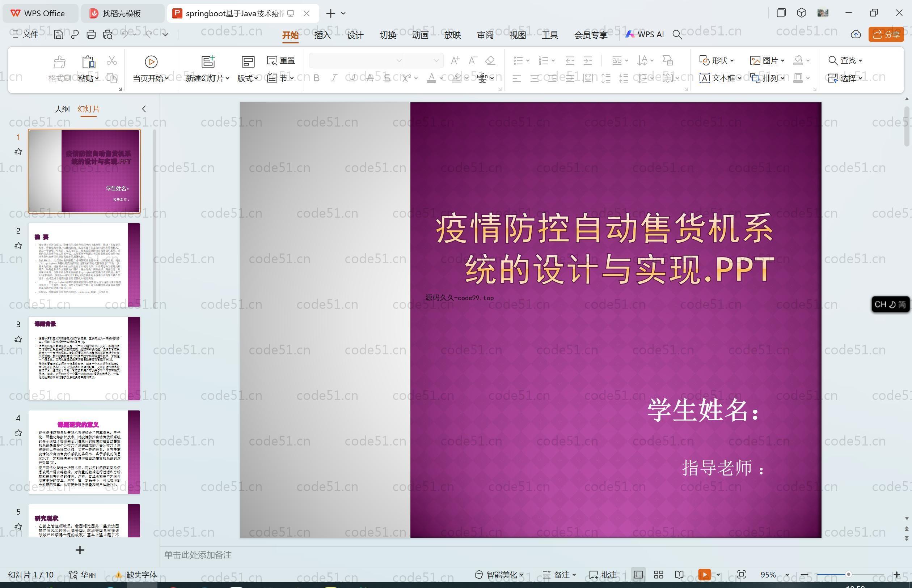
Task: Click the Redo arrow icon
Action: (149, 34)
